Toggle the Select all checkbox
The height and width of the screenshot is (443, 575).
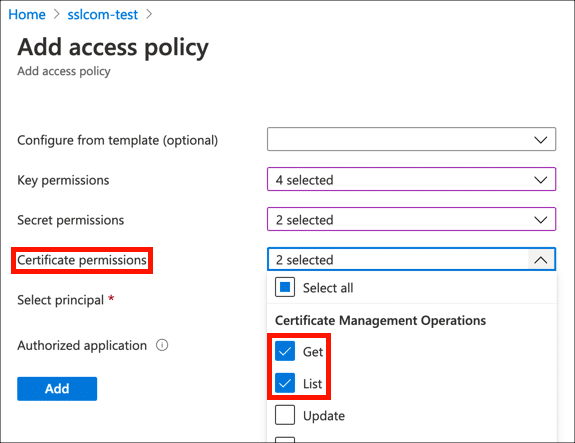(x=285, y=287)
